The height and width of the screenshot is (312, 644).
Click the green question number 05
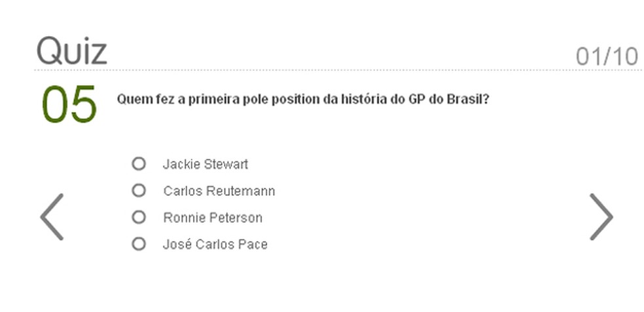(69, 104)
